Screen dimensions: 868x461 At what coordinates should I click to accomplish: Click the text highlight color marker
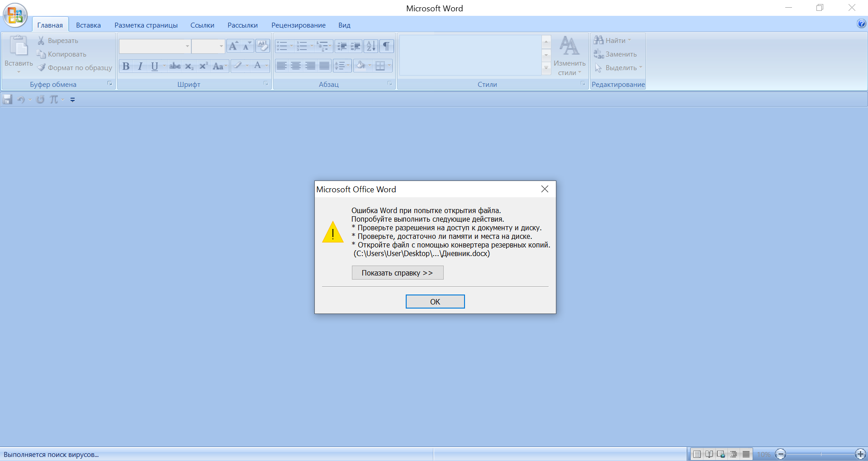point(238,66)
